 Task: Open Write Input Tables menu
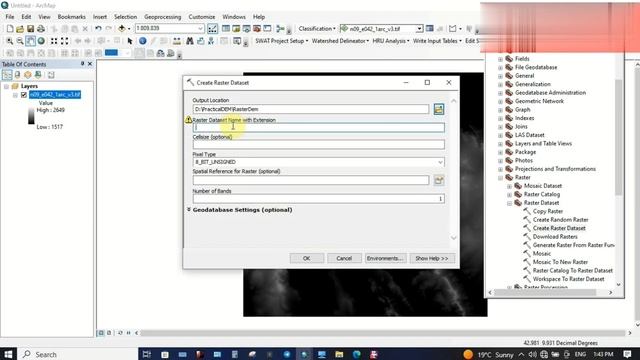[437, 41]
